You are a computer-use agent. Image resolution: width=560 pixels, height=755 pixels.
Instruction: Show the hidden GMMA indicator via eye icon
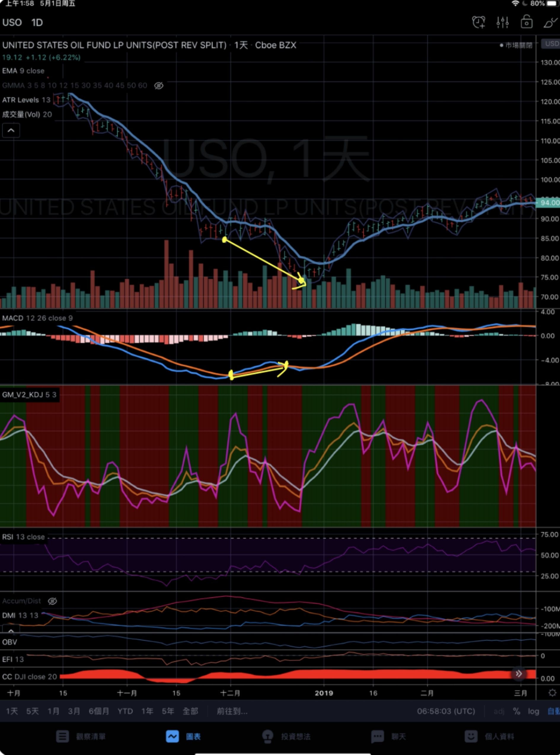coord(159,85)
